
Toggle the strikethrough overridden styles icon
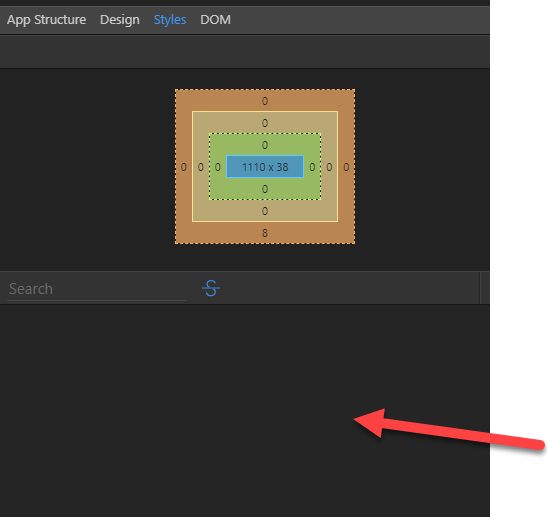point(211,289)
